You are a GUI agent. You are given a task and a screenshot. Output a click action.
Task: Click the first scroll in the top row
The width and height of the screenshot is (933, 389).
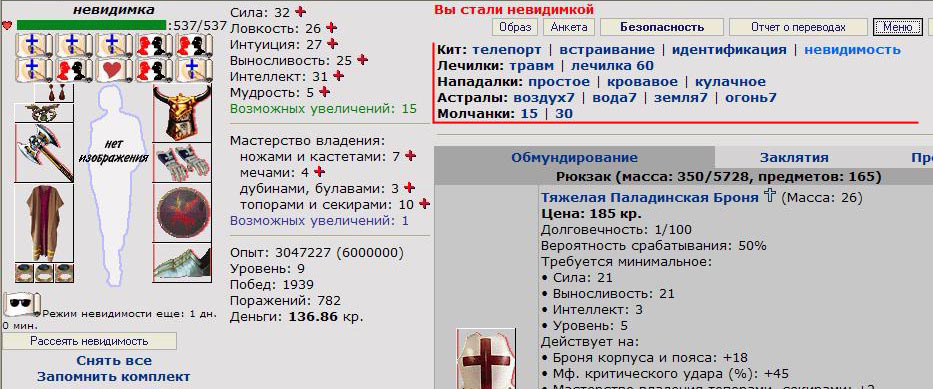[x=32, y=45]
